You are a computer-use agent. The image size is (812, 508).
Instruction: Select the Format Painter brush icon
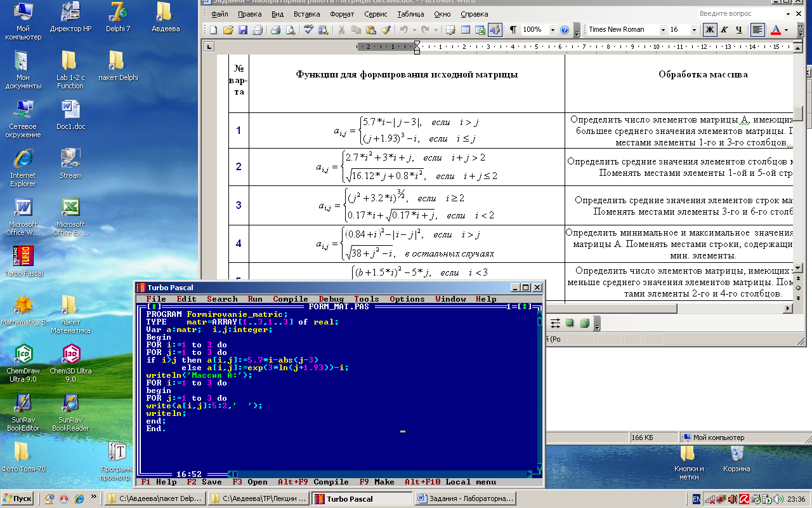pyautogui.click(x=385, y=30)
